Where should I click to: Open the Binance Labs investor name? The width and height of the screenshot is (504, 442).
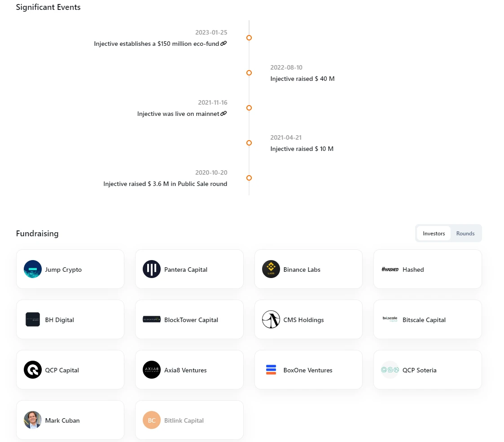point(302,270)
